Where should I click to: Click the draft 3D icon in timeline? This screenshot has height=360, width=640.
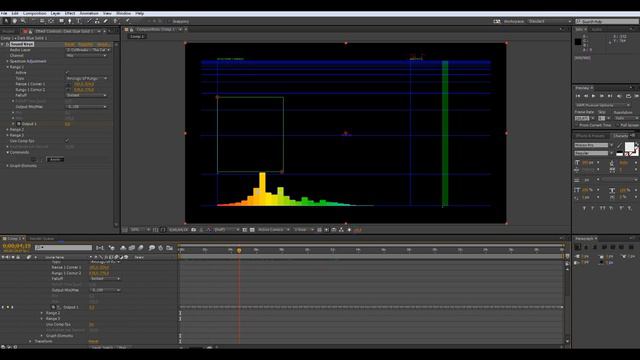pyautogui.click(x=111, y=248)
